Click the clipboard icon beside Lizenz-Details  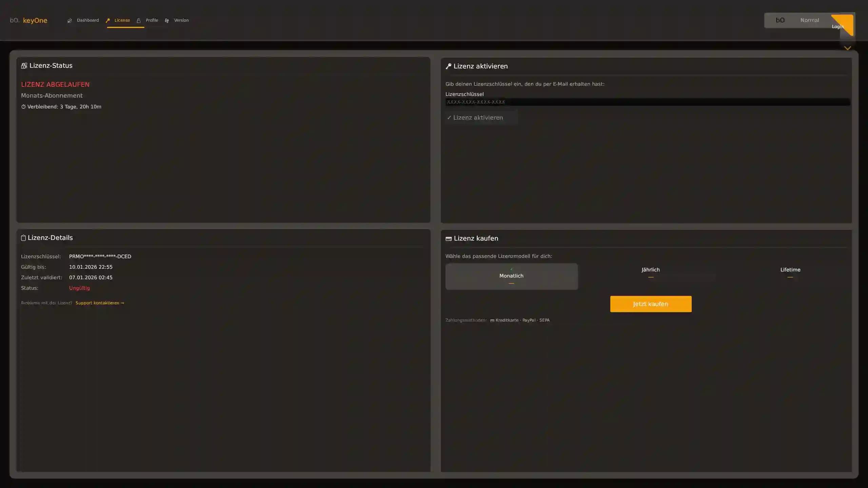[x=23, y=238]
